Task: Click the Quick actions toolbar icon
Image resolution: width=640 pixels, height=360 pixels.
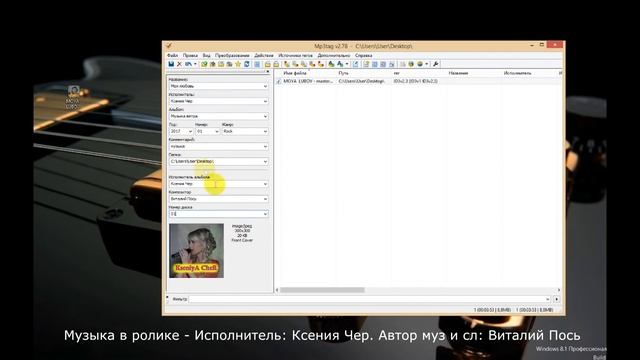Action: pyautogui.click(x=340, y=64)
